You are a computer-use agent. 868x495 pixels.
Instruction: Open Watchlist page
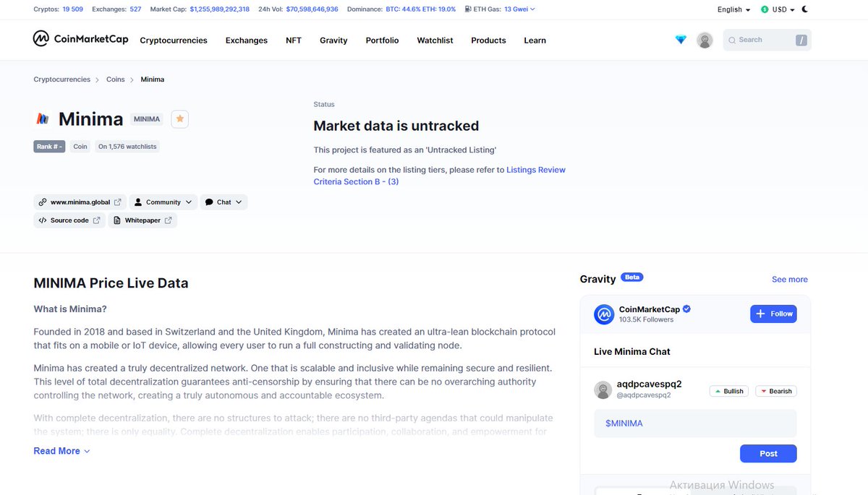pyautogui.click(x=435, y=40)
